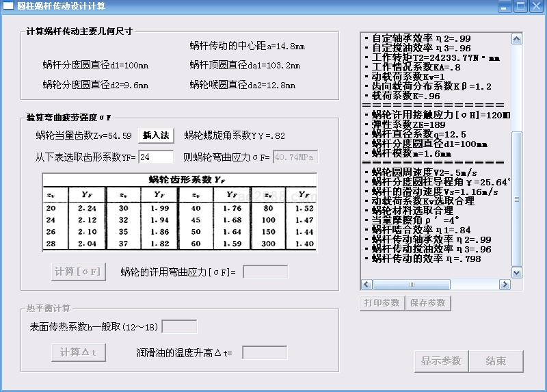Click the 表面传热系数 h input box
The height and width of the screenshot is (392, 547).
tap(179, 326)
